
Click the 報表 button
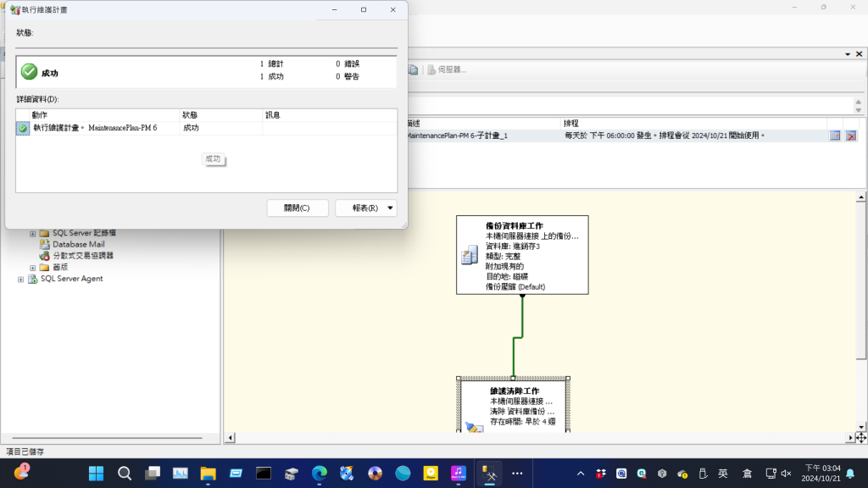[x=359, y=208]
